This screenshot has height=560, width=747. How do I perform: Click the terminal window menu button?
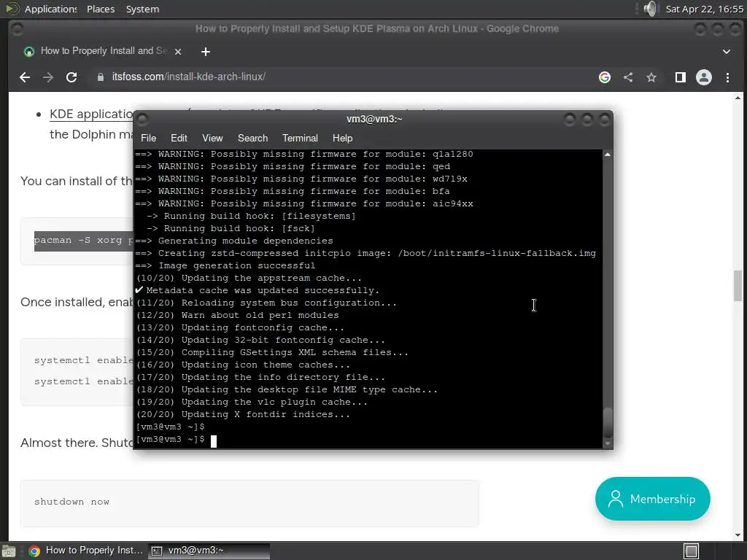[x=142, y=119]
